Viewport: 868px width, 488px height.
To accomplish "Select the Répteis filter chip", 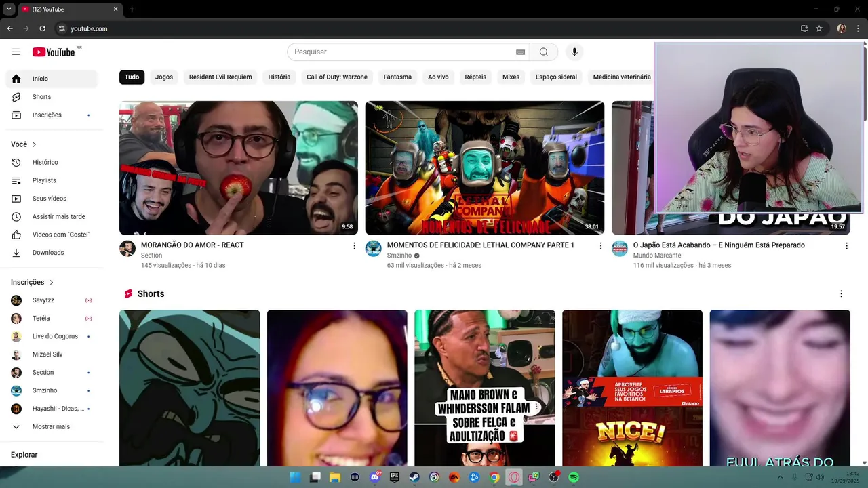I will (x=475, y=77).
